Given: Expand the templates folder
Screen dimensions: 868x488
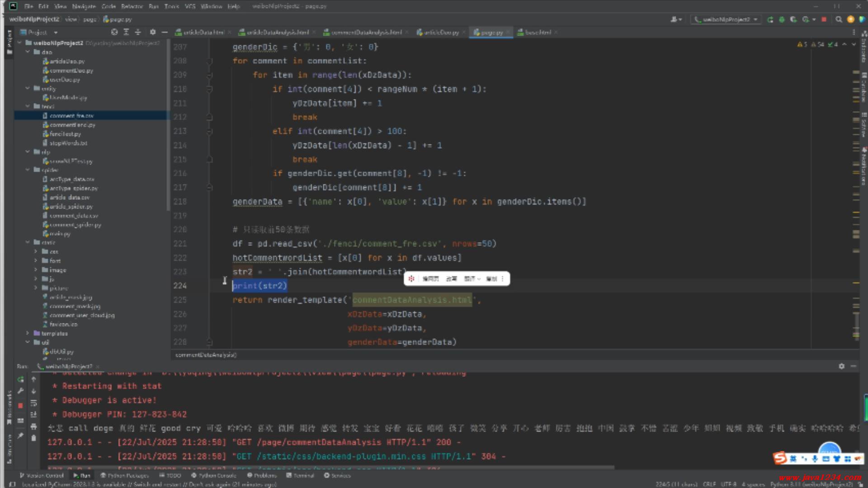Looking at the screenshot, I should coord(28,333).
